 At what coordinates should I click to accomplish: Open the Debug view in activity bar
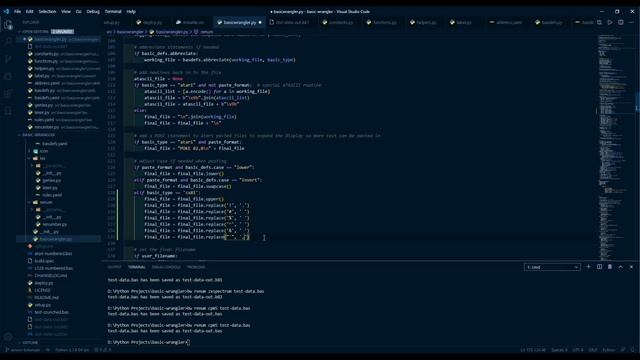8,76
